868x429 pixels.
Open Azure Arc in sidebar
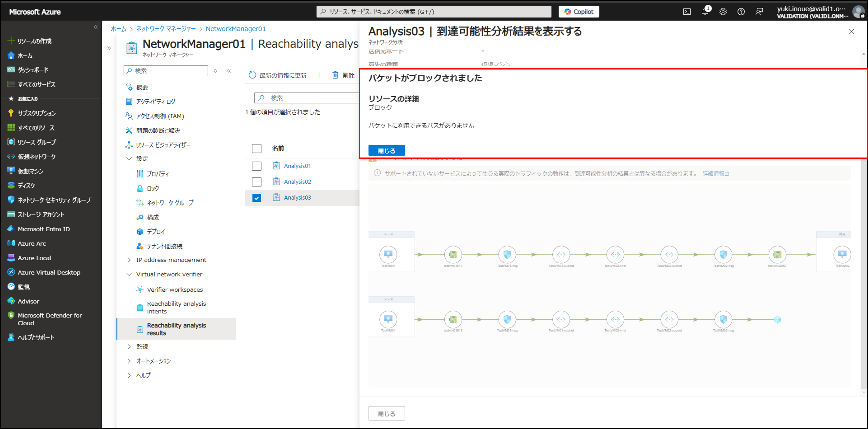[27, 243]
